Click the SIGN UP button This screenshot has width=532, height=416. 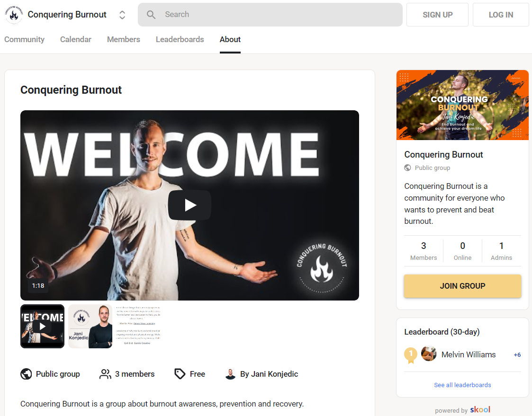coord(437,15)
